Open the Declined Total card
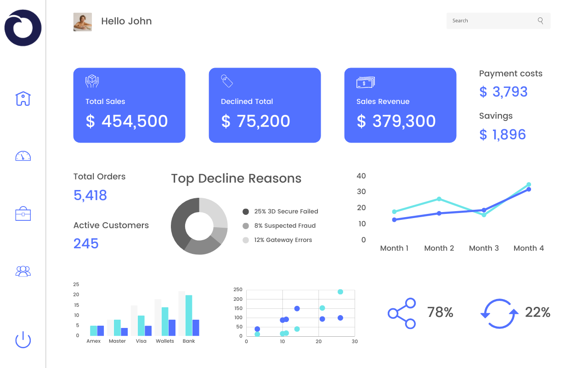Image resolution: width=588 pixels, height=368 pixels. click(265, 105)
